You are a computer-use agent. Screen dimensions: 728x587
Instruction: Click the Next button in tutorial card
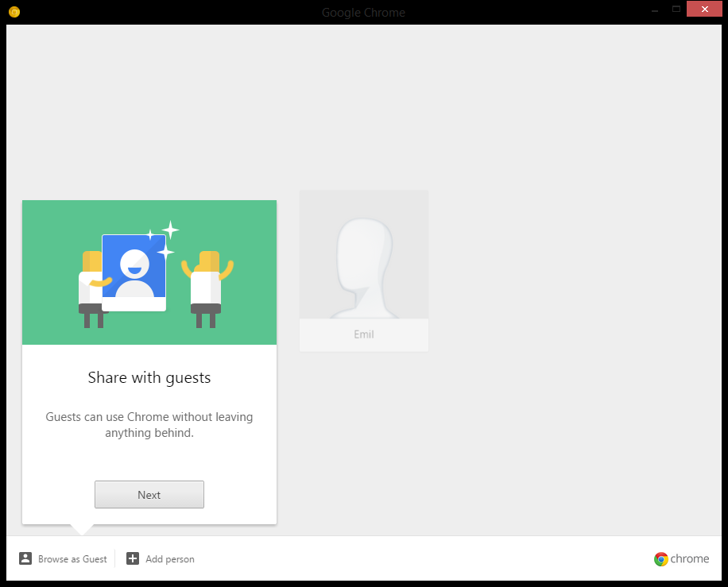pos(149,494)
